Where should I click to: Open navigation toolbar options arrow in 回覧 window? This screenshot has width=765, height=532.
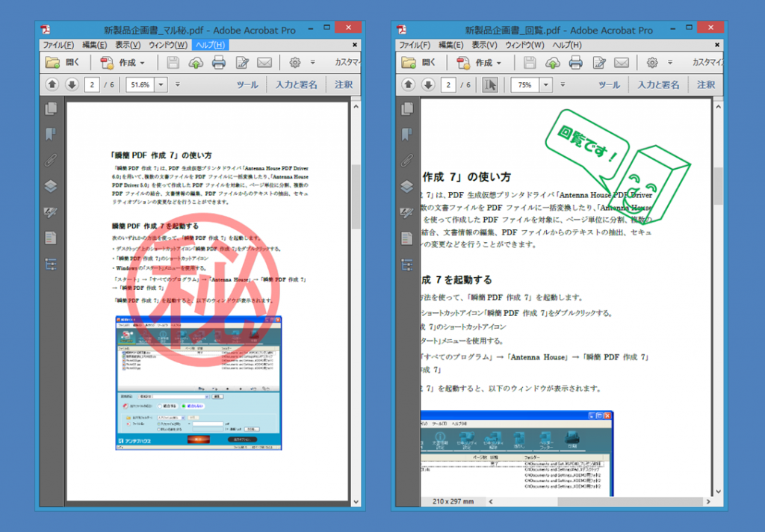[x=563, y=84]
